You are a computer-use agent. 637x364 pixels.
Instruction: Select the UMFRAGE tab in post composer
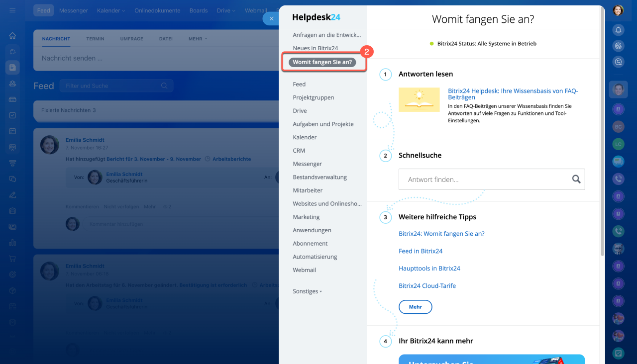[x=131, y=39]
